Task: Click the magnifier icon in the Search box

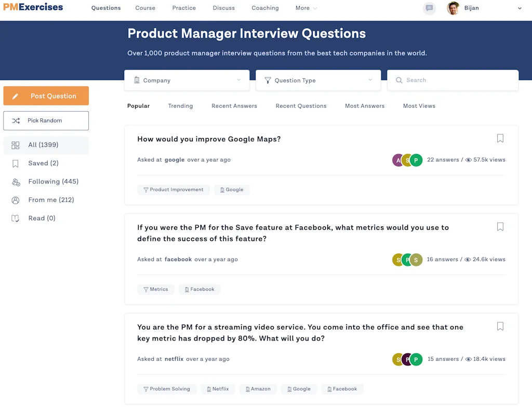Action: click(x=399, y=80)
